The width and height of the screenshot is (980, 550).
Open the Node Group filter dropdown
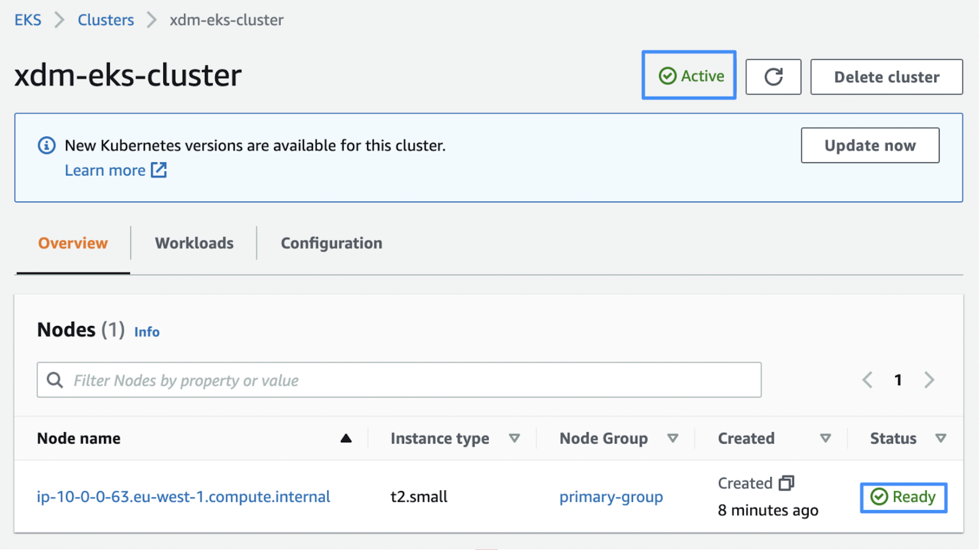(673, 438)
